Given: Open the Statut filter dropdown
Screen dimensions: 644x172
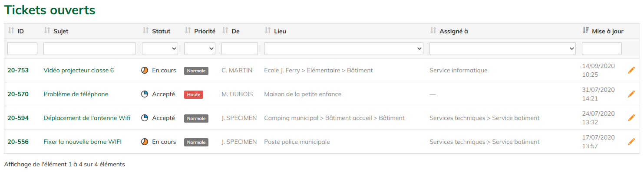Looking at the screenshot, I should tap(160, 49).
